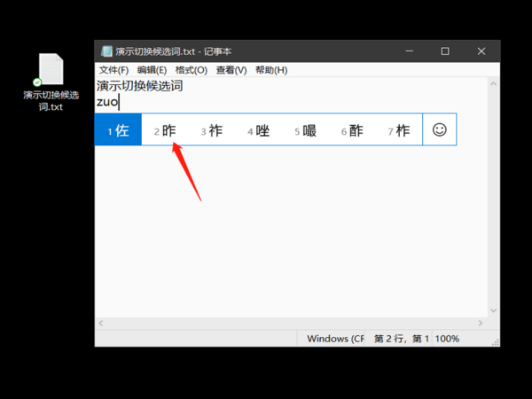This screenshot has width=532, height=399.
Task: Choose candidate 5 嘬
Action: (x=305, y=130)
